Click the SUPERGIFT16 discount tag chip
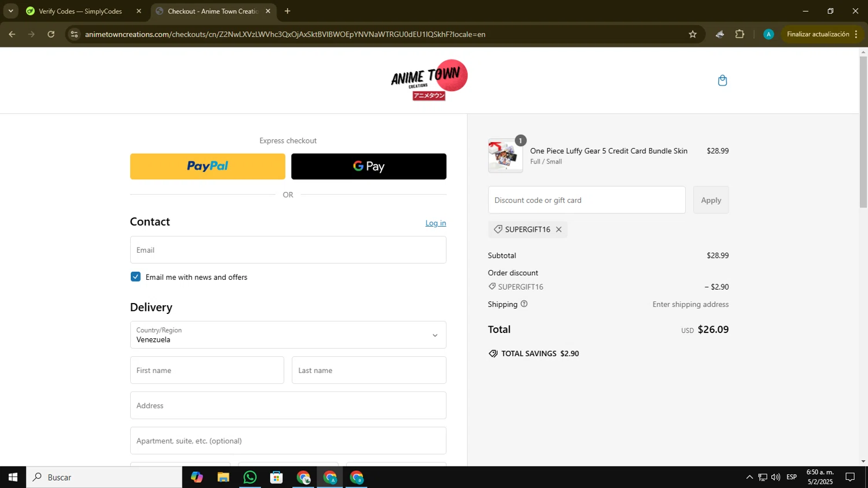The image size is (868, 488). coord(528,230)
